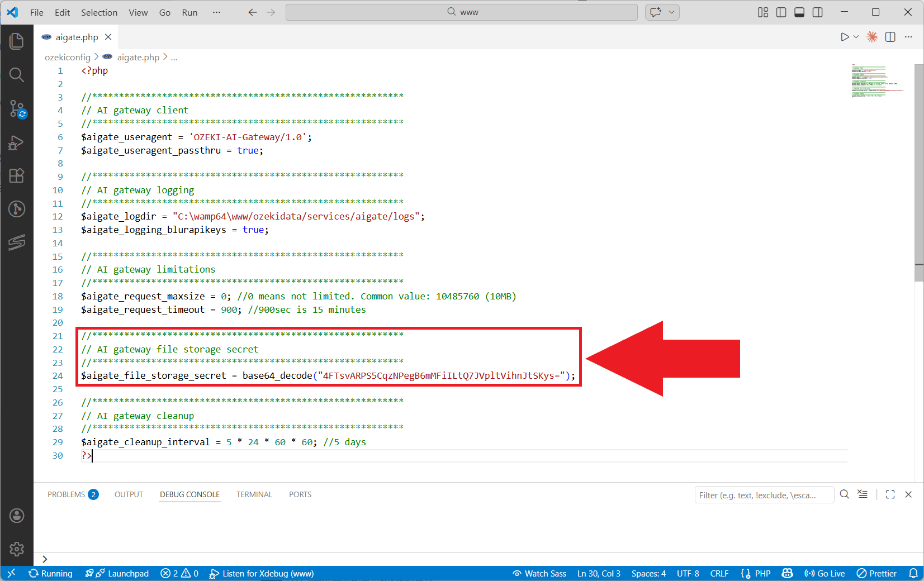Open the Copilot chat icon in title bar

tap(656, 12)
